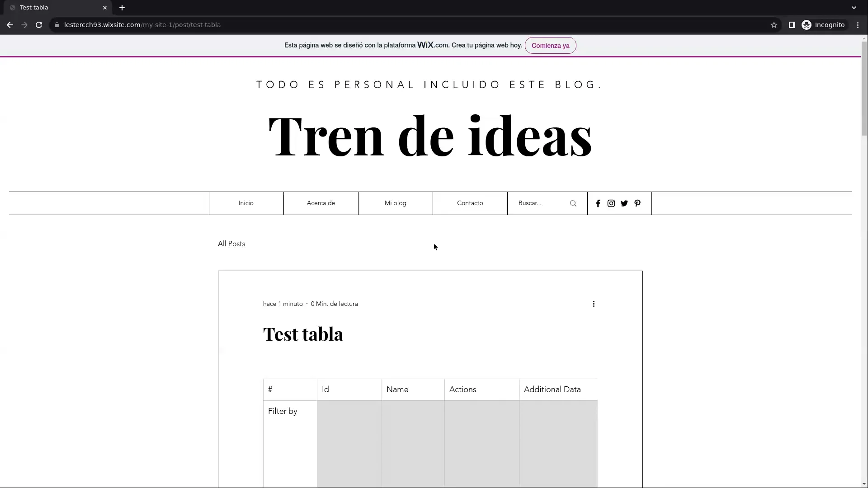Image resolution: width=868 pixels, height=488 pixels.
Task: Navigate to the Inicio menu item
Action: pos(246,203)
